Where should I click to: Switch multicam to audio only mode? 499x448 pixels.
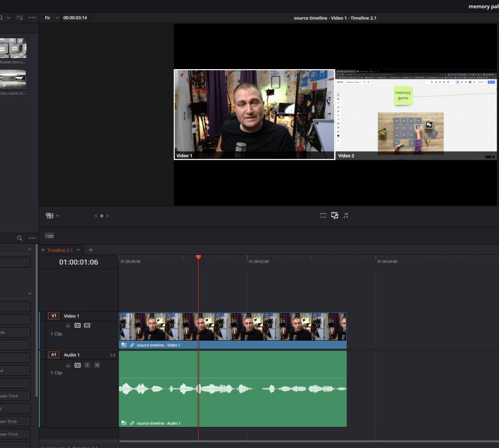(346, 215)
